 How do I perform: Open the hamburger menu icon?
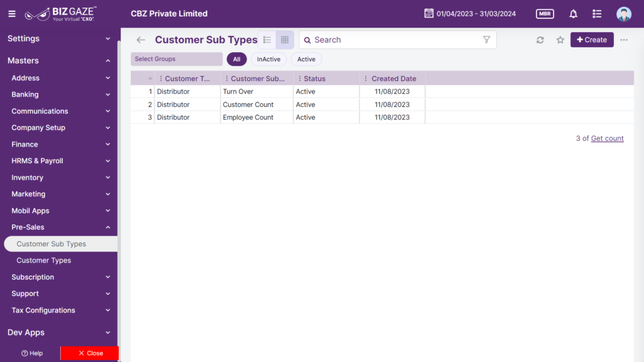coord(12,14)
